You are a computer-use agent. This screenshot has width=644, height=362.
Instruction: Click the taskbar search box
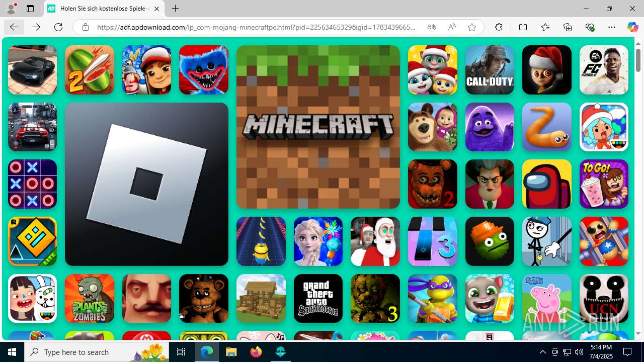tap(97, 352)
